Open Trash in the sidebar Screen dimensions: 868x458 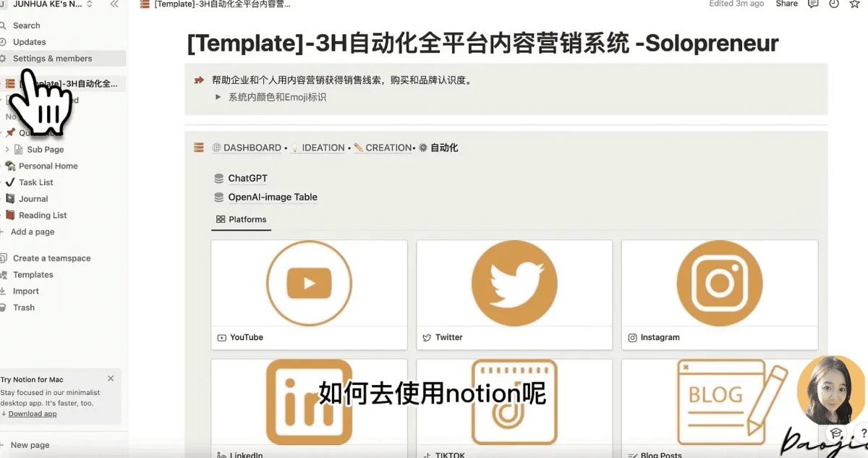pos(24,308)
